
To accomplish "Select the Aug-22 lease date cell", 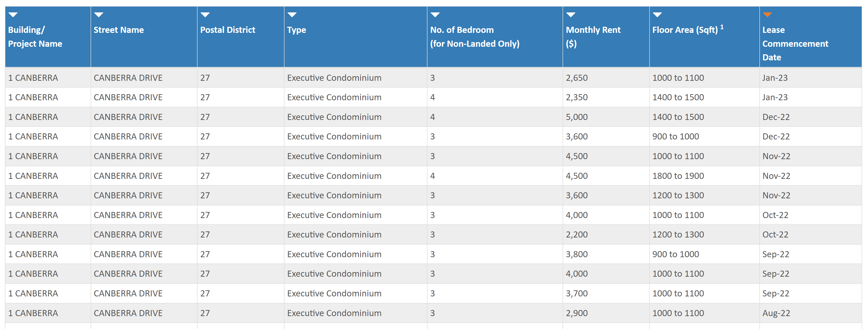I will click(x=776, y=313).
